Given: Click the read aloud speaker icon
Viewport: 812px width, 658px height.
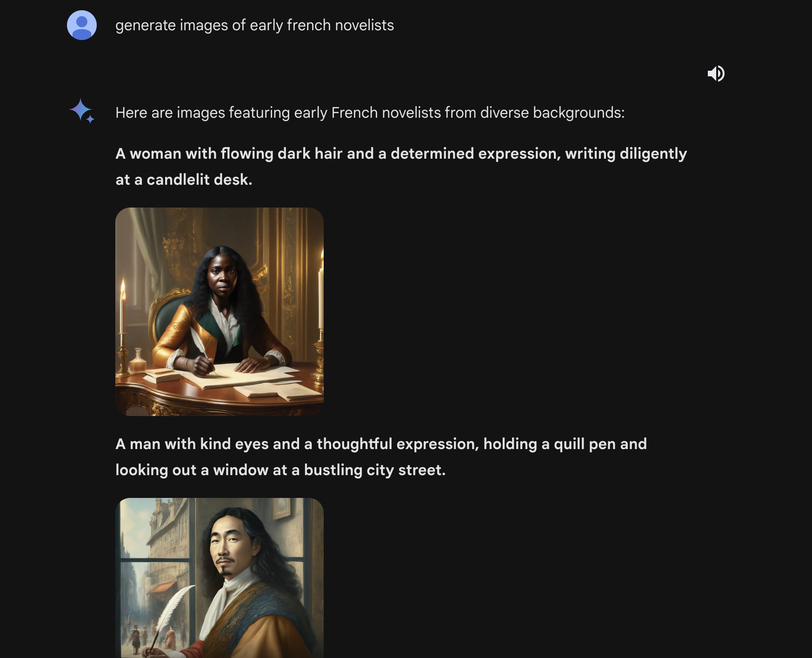Looking at the screenshot, I should click(716, 74).
